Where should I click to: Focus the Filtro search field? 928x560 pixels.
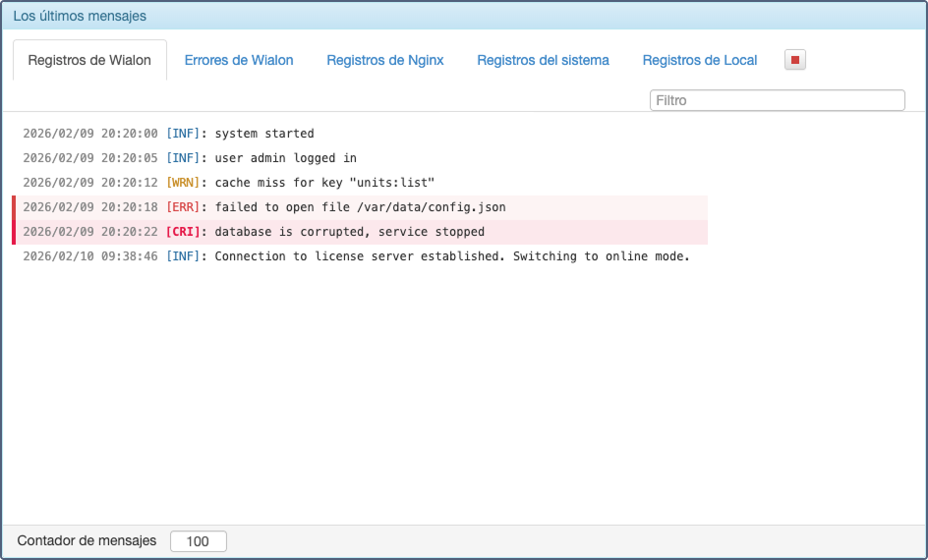[x=777, y=100]
